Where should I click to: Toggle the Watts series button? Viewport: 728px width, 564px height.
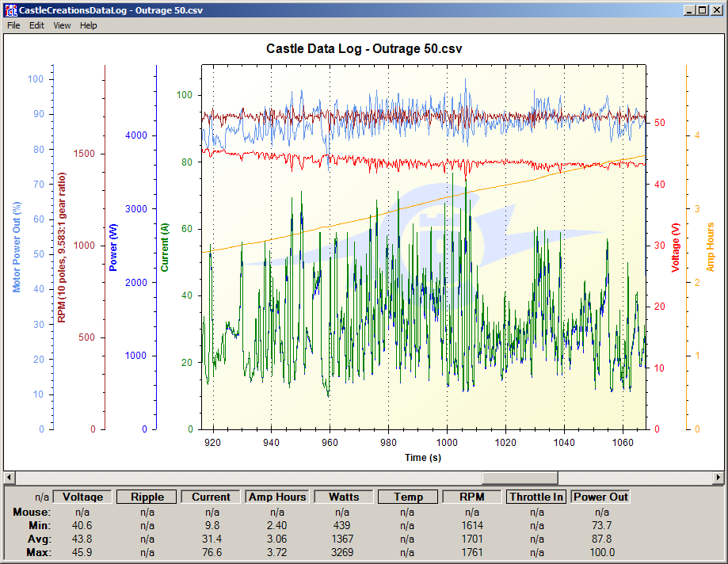coord(344,497)
